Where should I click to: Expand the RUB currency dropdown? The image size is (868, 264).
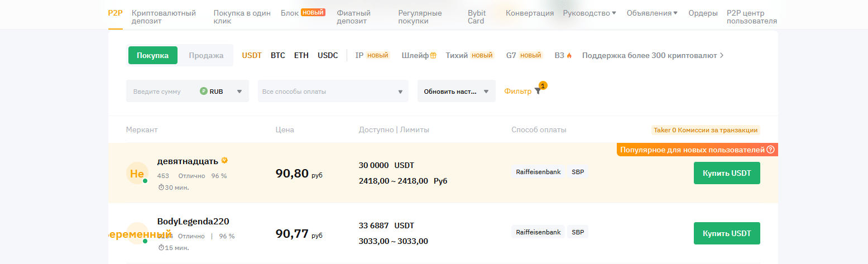[239, 92]
